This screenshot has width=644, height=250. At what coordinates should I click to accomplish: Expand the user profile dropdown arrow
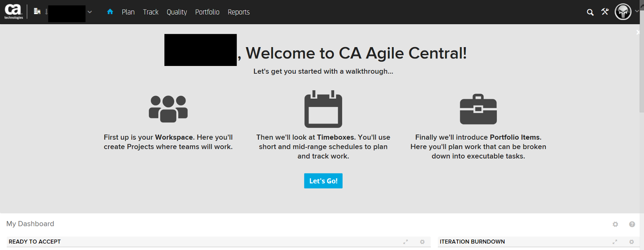(x=637, y=11)
